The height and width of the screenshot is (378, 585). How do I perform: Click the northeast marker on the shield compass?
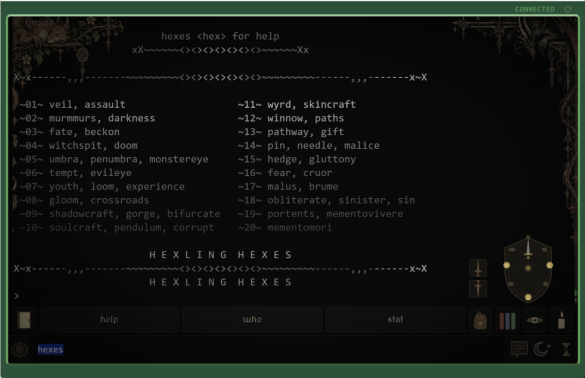pos(544,250)
